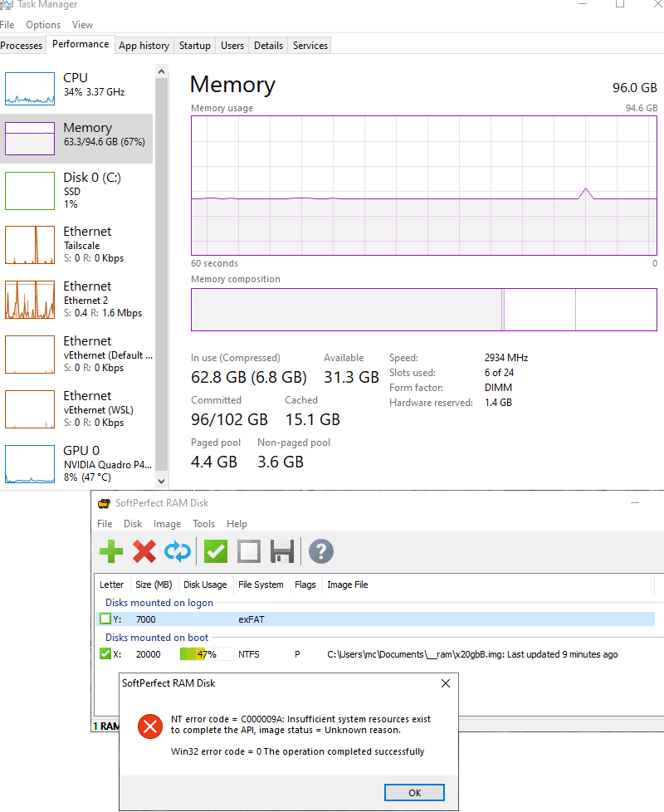Switch to the Services tab

point(310,46)
